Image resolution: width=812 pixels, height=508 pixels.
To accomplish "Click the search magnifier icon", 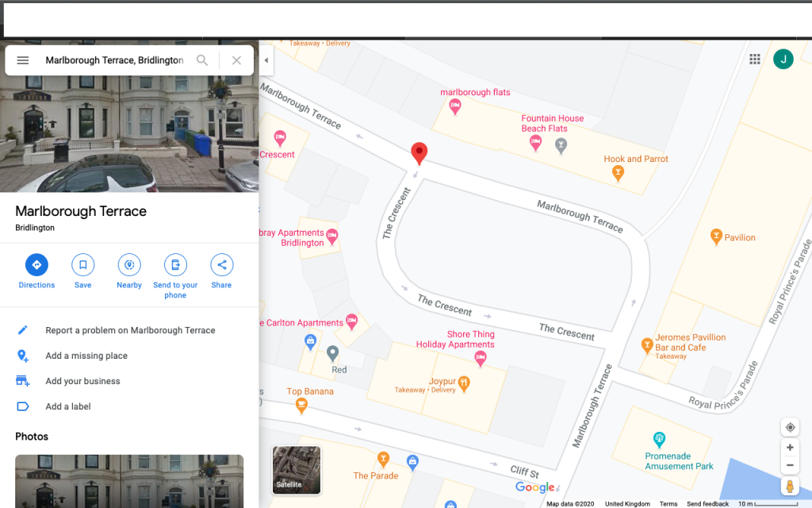I will (202, 60).
